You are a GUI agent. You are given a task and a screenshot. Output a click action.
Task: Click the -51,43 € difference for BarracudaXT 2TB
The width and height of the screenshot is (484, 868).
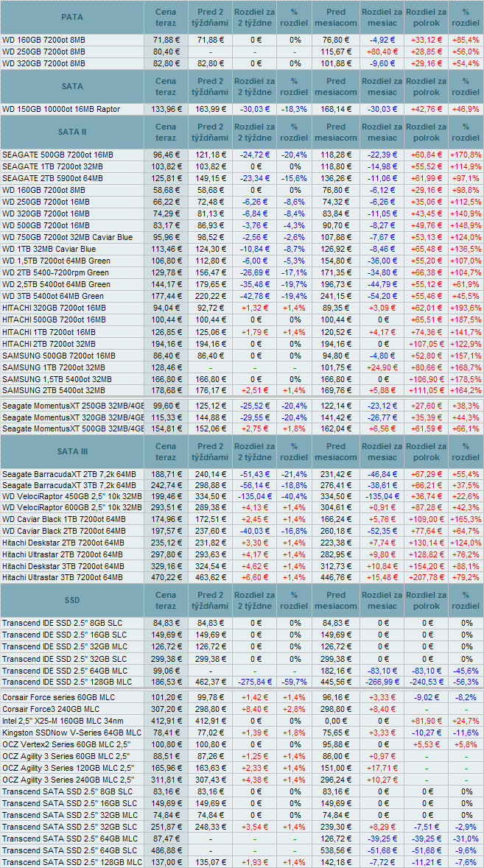255,474
